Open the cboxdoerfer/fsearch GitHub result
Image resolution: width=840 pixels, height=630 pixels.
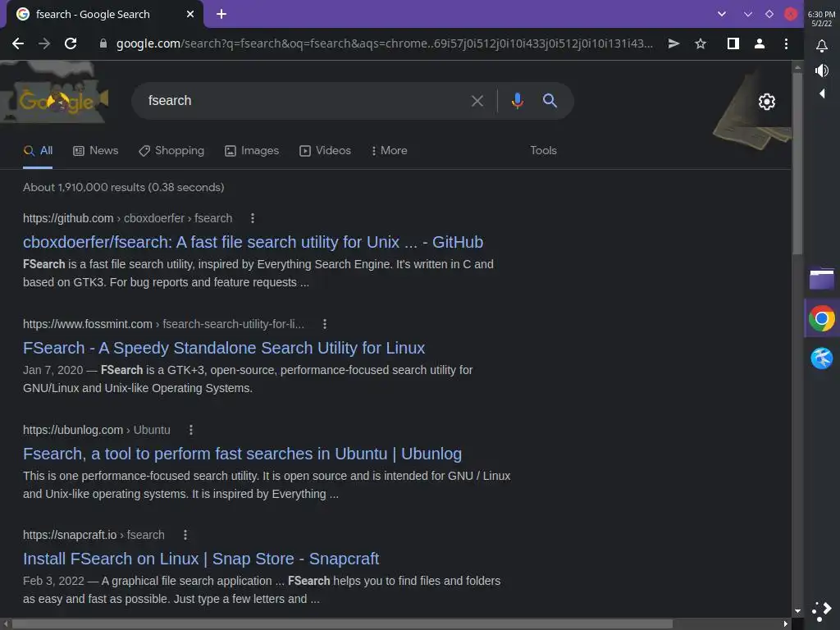(253, 242)
